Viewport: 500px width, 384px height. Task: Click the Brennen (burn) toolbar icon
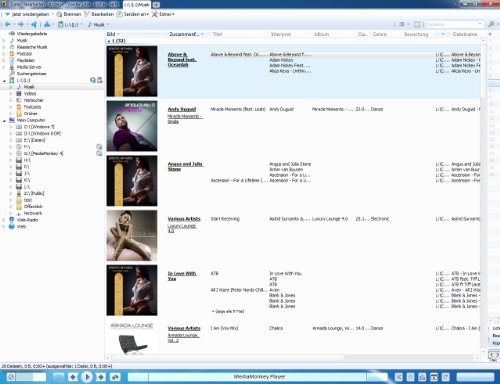click(59, 14)
